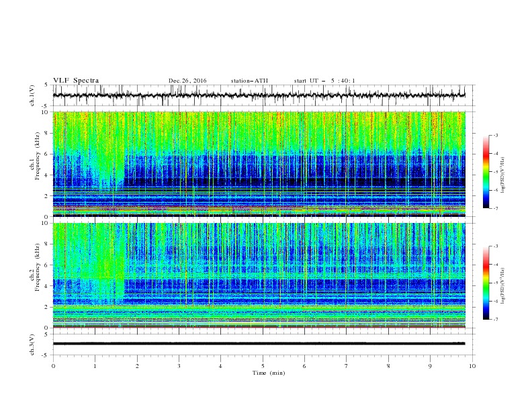This screenshot has height=411, width=532.
Task: Click the log(PSD) label beside ch.2 color bar
Action: (x=502, y=286)
